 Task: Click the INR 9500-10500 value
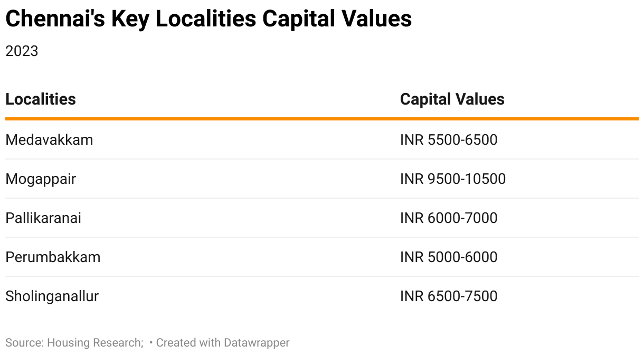click(x=453, y=179)
